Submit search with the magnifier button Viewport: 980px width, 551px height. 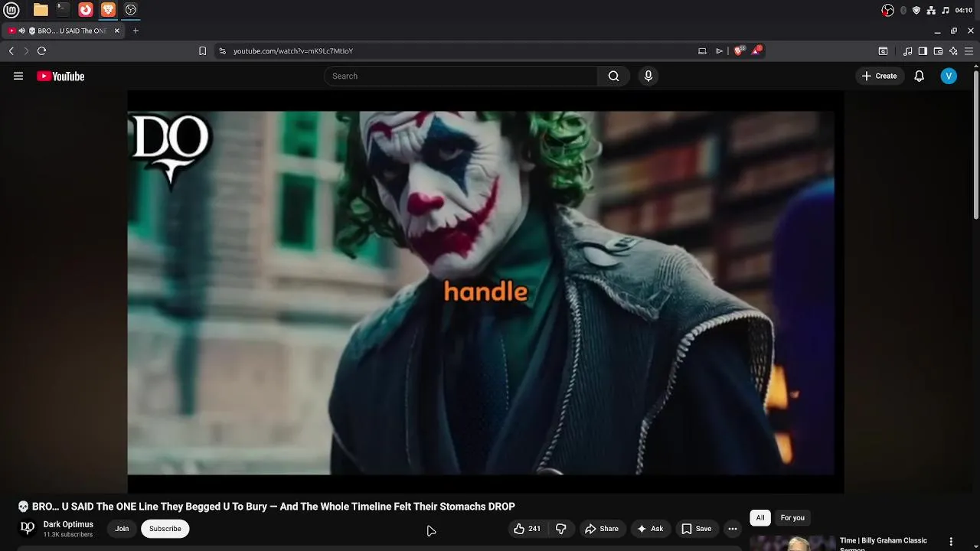pyautogui.click(x=613, y=76)
